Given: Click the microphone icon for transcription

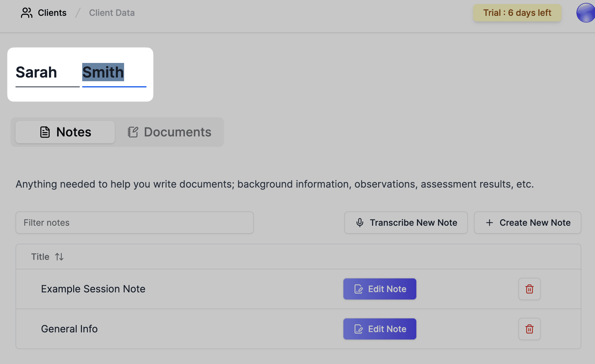Looking at the screenshot, I should (360, 223).
